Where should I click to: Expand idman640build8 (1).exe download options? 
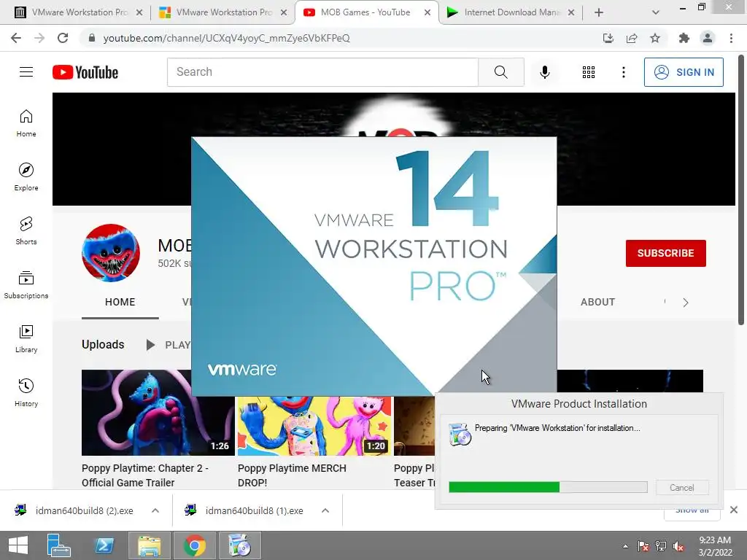pyautogui.click(x=325, y=510)
